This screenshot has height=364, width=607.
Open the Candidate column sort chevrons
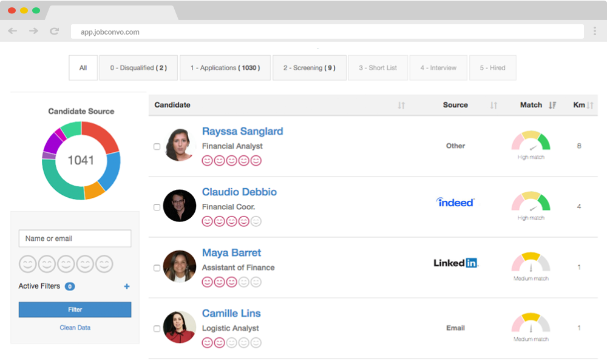(401, 105)
